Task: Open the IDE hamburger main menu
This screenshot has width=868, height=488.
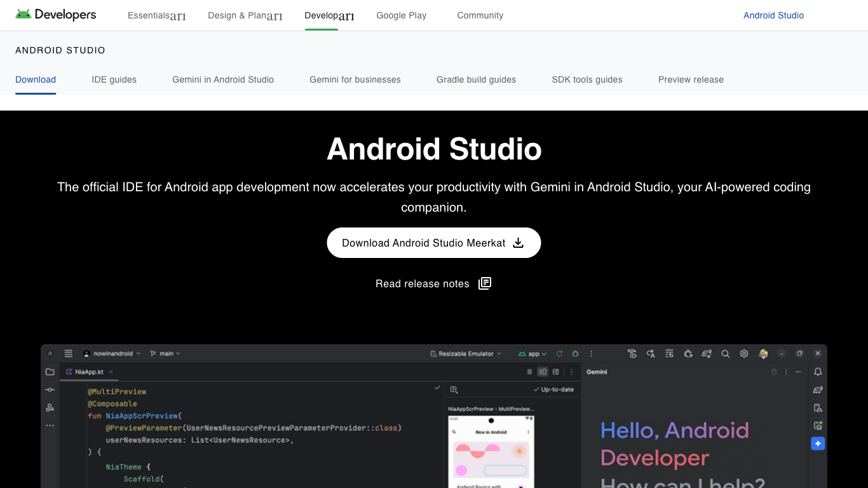Action: pos(69,354)
